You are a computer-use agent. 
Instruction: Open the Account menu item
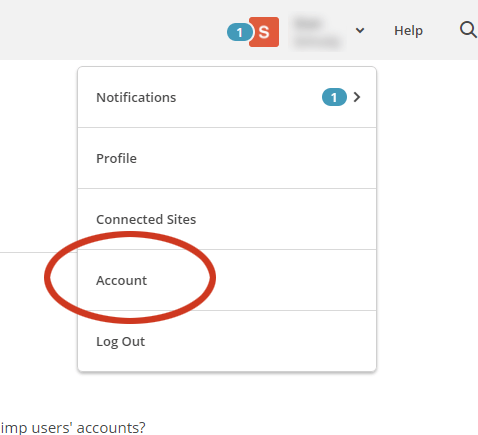227,280
